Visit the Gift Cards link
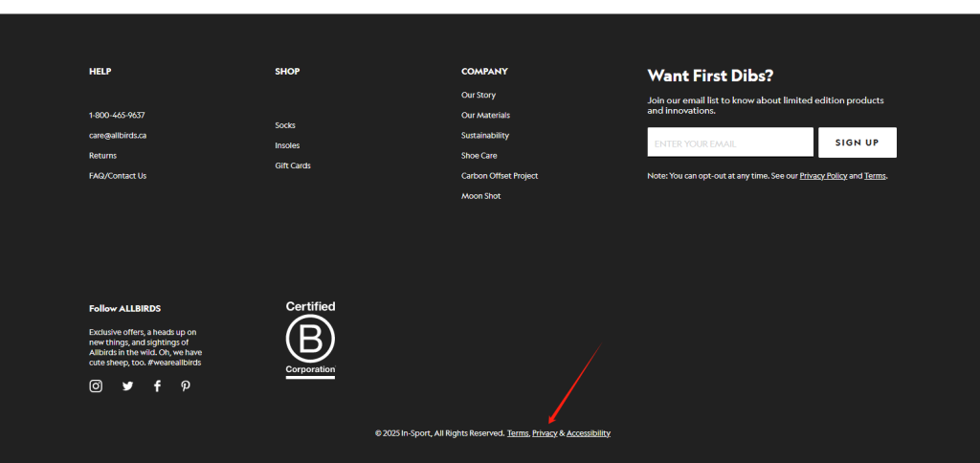The width and height of the screenshot is (980, 463). point(293,165)
